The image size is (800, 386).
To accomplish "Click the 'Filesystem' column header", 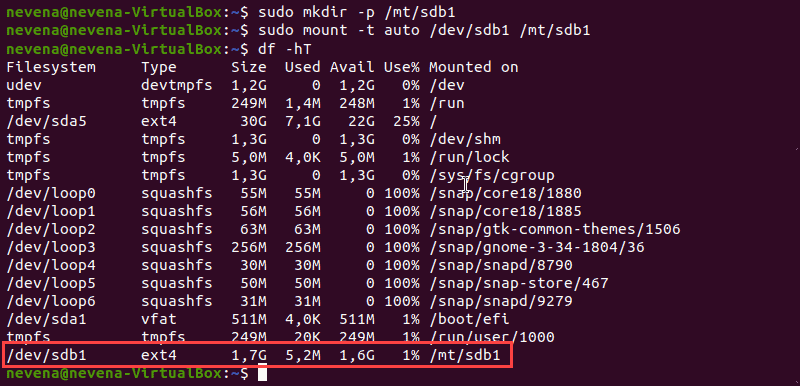I will [x=51, y=67].
